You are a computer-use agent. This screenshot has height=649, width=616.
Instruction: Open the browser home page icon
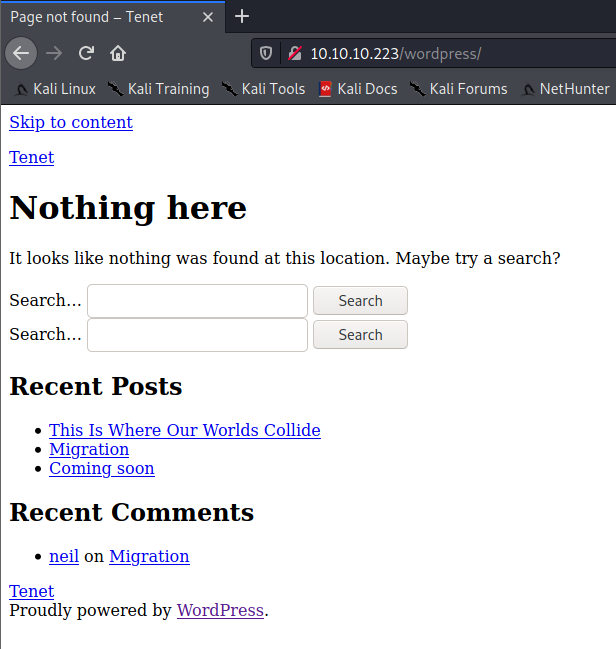coord(118,53)
